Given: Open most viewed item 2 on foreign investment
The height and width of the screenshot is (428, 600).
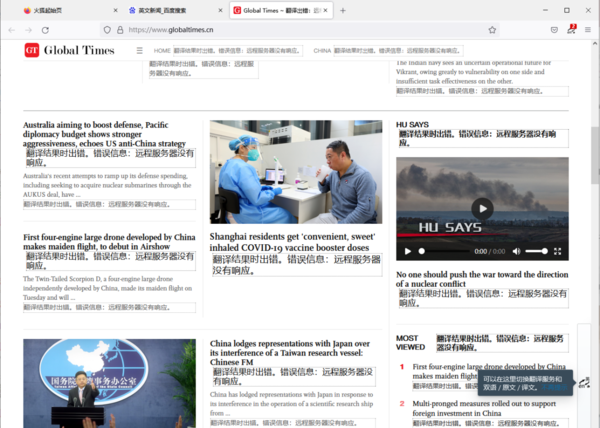Looking at the screenshot, I should 484,408.
